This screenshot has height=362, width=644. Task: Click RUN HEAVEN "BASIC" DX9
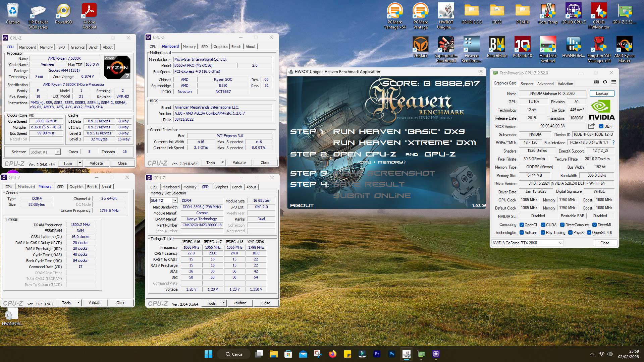click(x=398, y=132)
